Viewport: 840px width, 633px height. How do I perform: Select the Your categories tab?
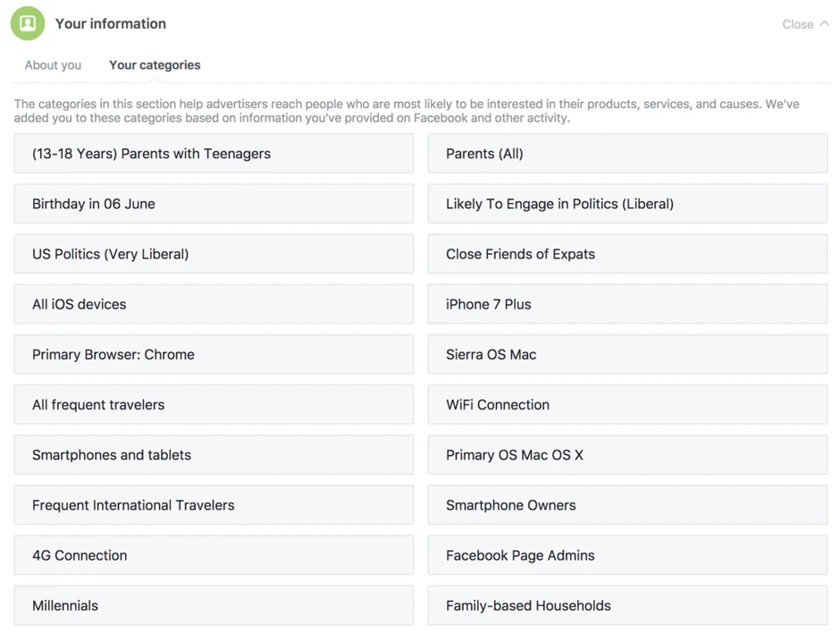click(x=155, y=65)
